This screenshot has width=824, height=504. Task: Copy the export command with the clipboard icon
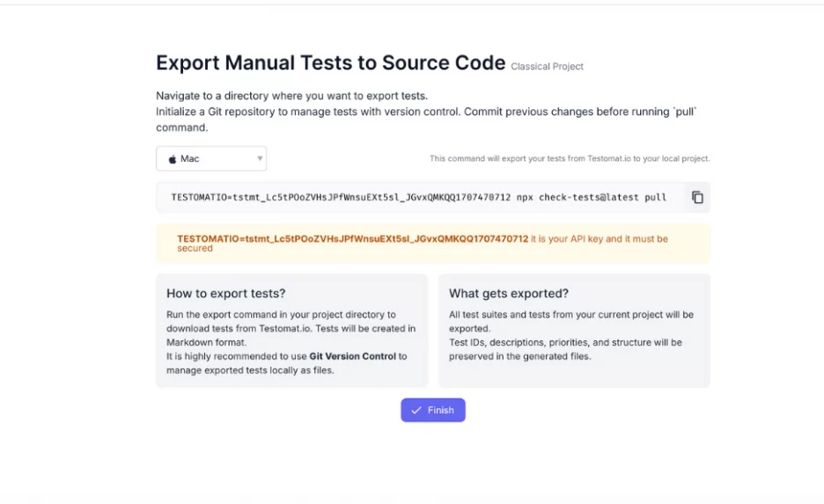click(x=697, y=198)
